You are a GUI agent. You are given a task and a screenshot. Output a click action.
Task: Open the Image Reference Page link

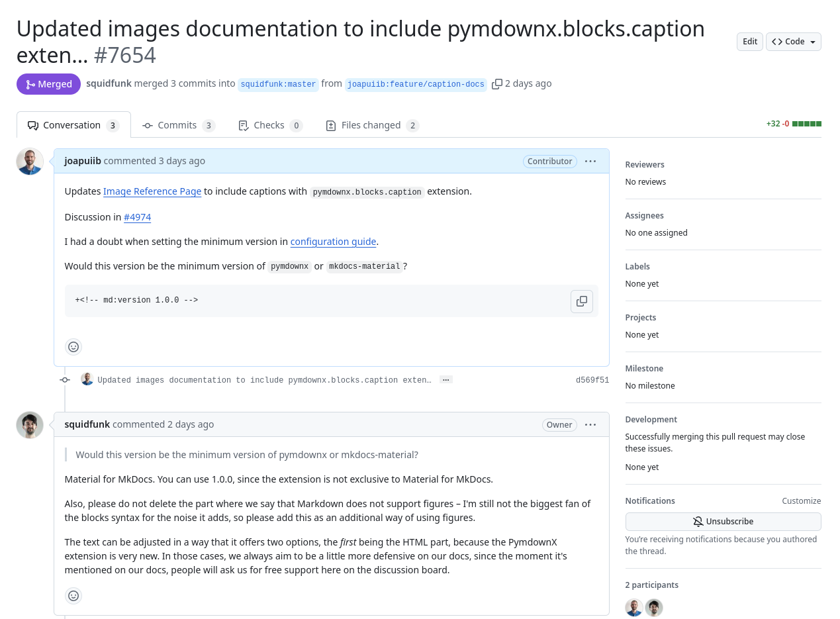click(152, 191)
